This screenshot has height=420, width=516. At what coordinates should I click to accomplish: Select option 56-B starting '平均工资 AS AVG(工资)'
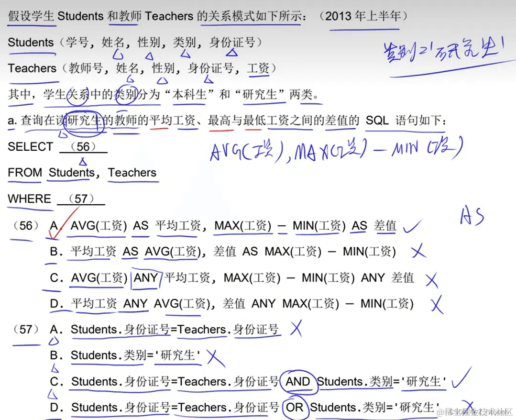[x=223, y=252]
